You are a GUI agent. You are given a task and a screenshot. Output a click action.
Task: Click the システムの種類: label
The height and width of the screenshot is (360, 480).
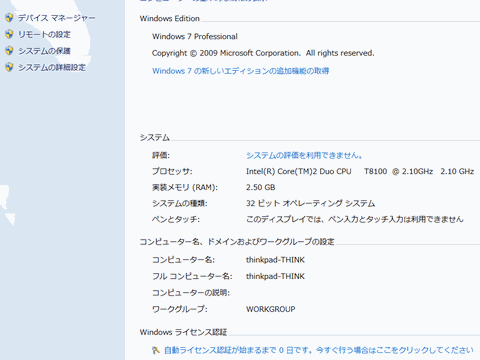[180, 203]
